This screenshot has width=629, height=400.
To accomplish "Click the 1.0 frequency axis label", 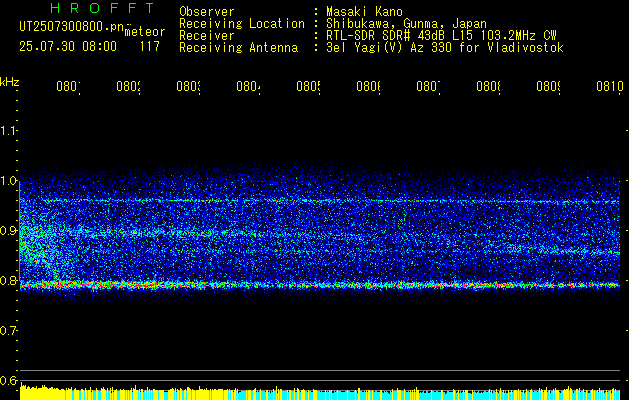I will (x=8, y=181).
